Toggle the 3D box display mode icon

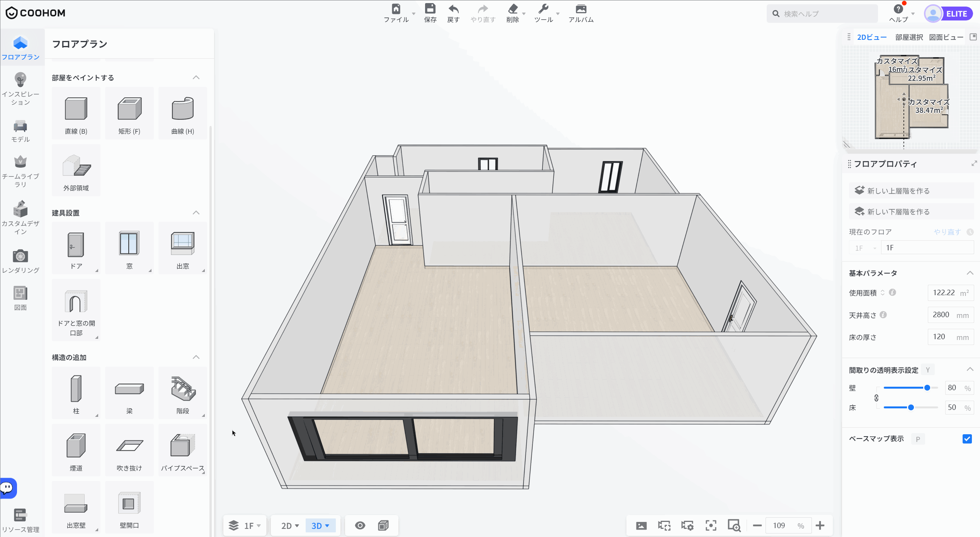pyautogui.click(x=383, y=525)
